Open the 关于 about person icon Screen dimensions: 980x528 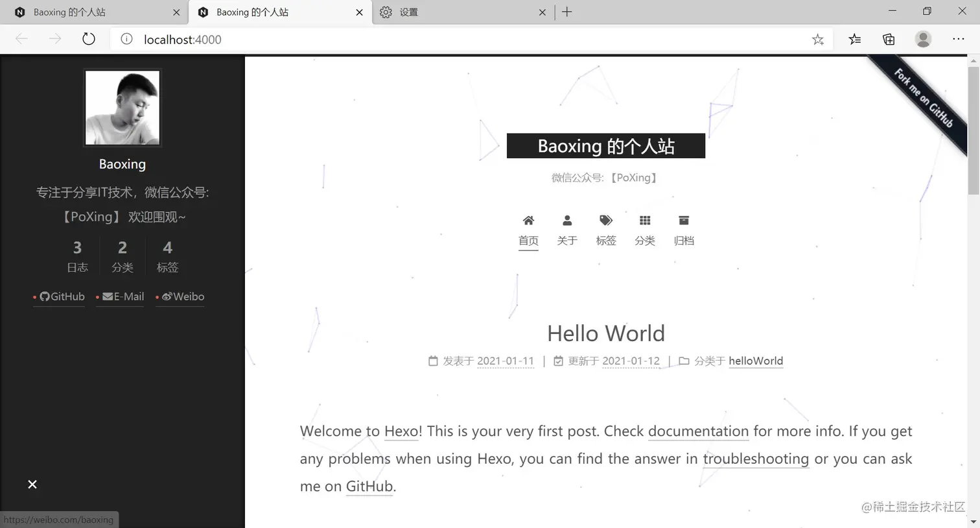tap(567, 221)
